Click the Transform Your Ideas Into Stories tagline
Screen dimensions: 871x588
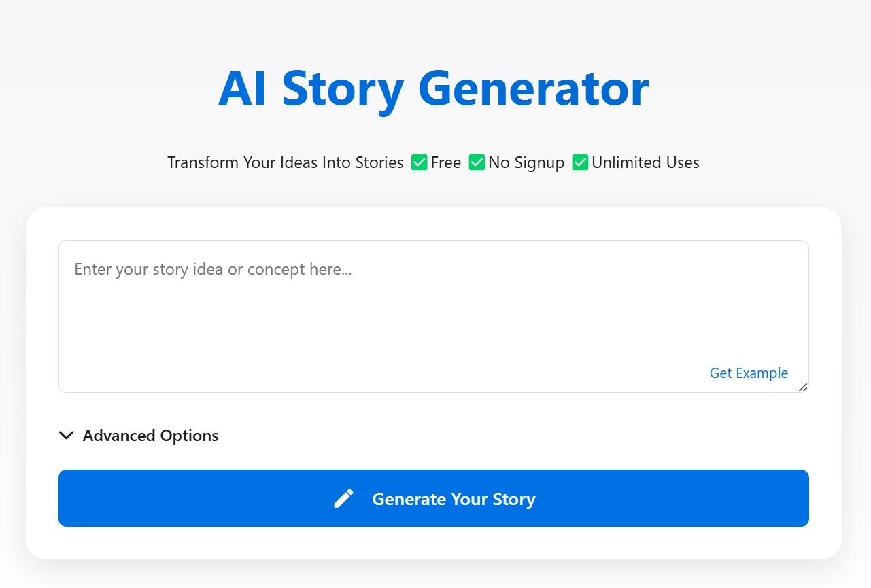(286, 162)
